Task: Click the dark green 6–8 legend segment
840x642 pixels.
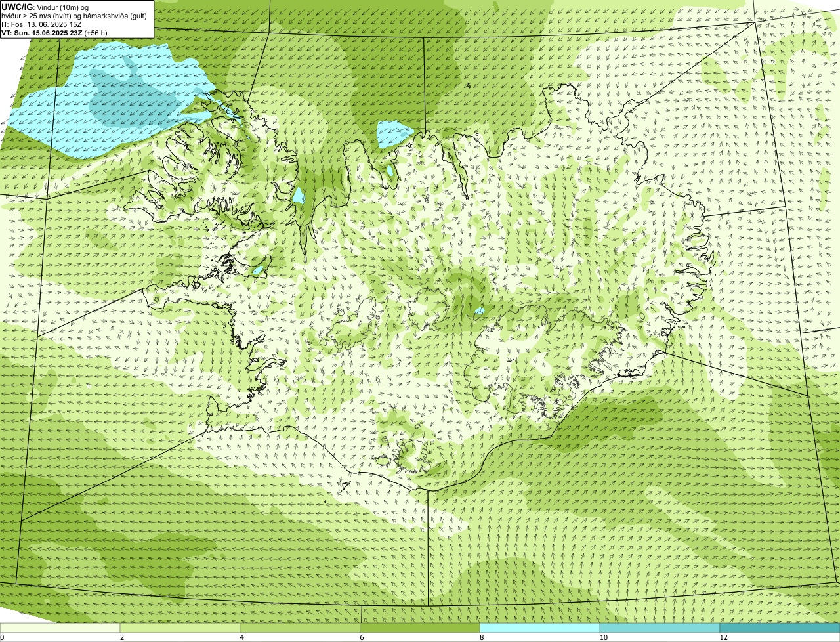Action: [x=421, y=628]
